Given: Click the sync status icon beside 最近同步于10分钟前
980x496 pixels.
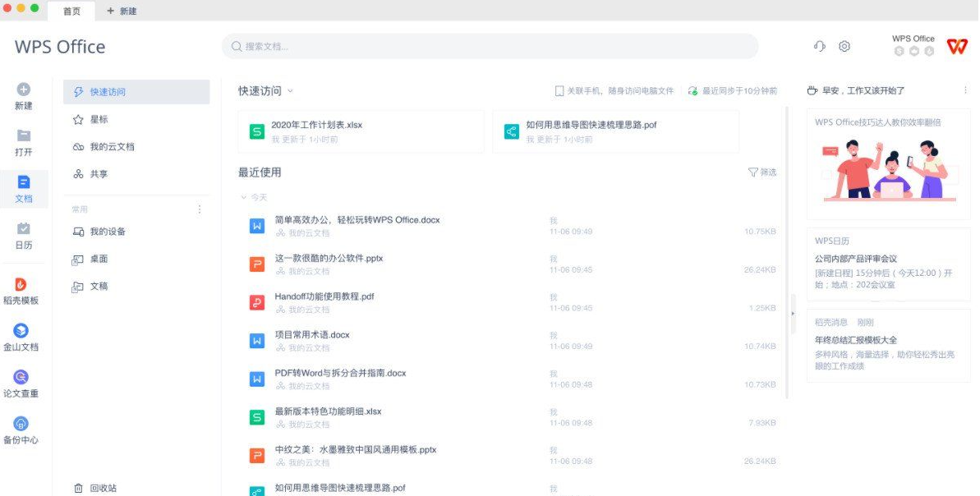Looking at the screenshot, I should click(692, 91).
